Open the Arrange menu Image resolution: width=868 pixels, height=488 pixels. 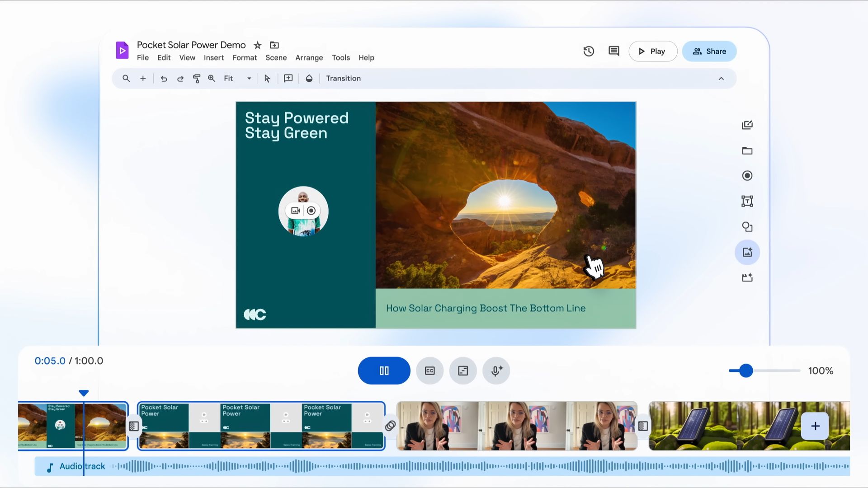pyautogui.click(x=309, y=58)
